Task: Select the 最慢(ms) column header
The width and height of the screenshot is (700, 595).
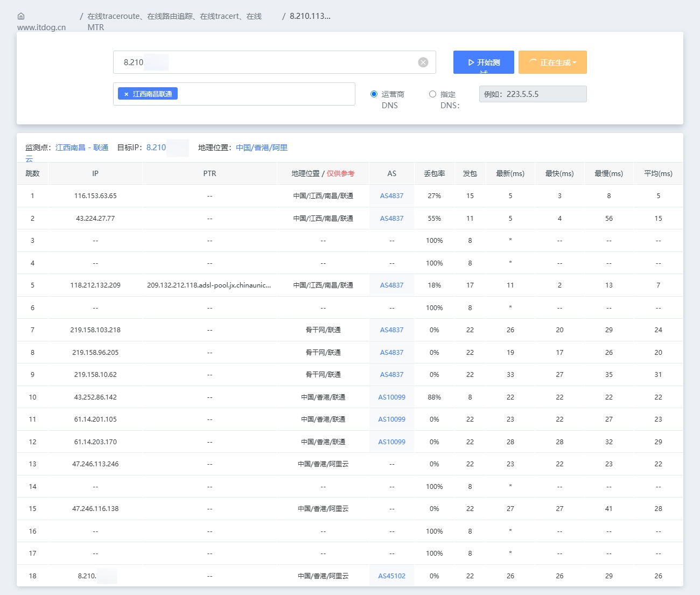Action: [608, 173]
